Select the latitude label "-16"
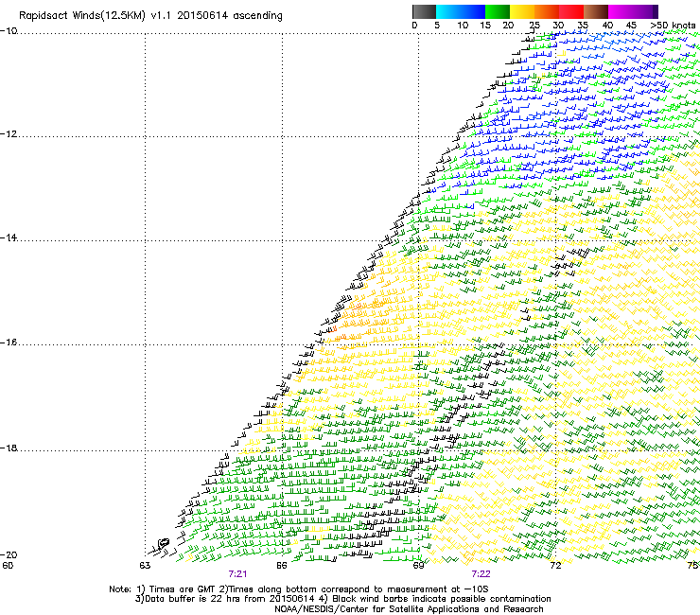This screenshot has height=615, width=700. point(9,343)
